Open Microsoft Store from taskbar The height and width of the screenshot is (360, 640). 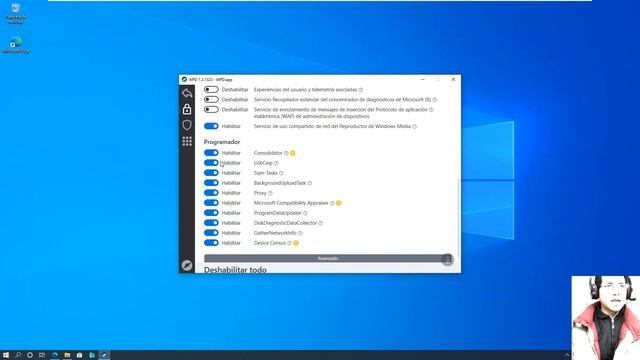tap(80, 355)
